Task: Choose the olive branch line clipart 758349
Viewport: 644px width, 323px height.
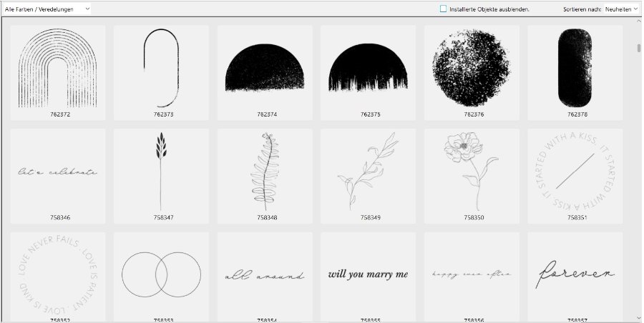Action: [x=369, y=176]
